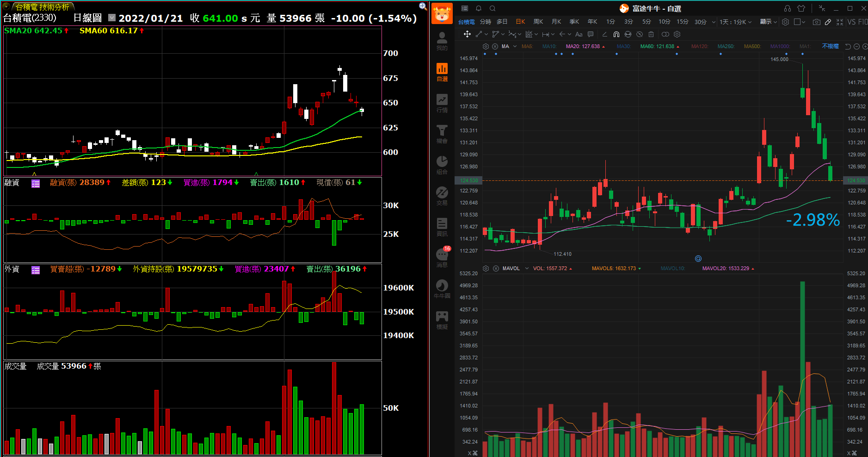The image size is (868, 457).
Task: Click the zoom-out minus button on MA row
Action: (x=856, y=46)
